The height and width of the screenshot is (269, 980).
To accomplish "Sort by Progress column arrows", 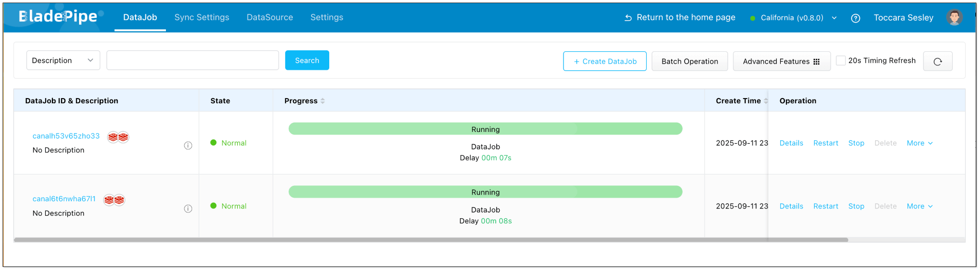I will pyautogui.click(x=323, y=101).
